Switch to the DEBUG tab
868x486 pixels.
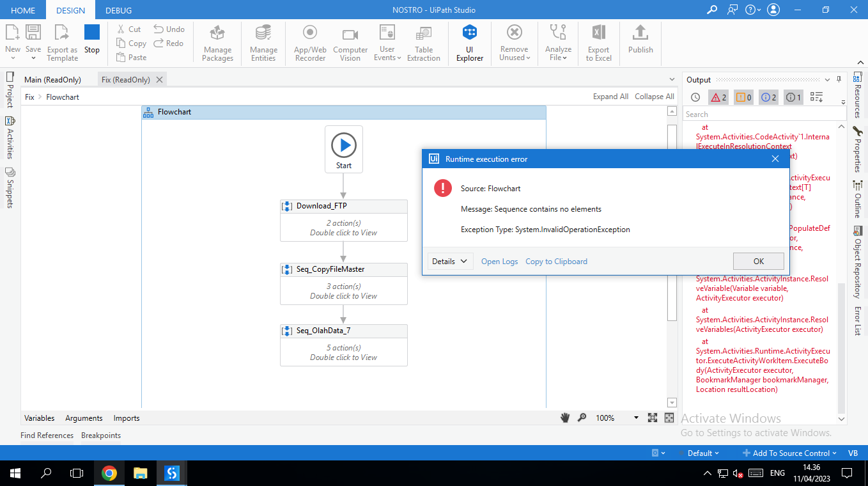118,10
